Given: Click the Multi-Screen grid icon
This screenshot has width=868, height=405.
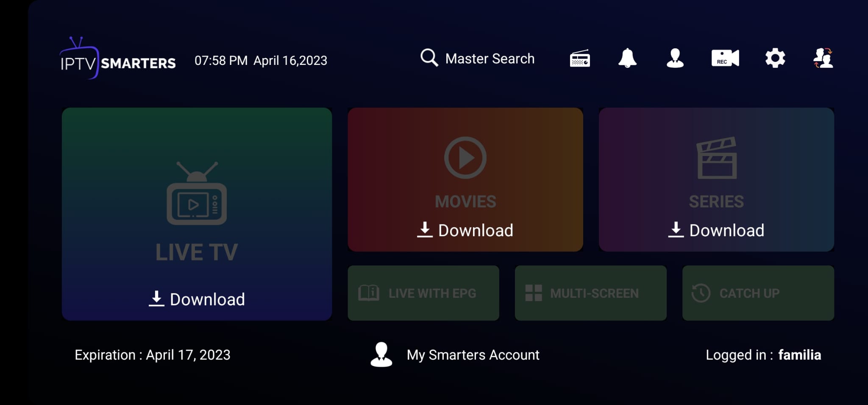Looking at the screenshot, I should [534, 293].
